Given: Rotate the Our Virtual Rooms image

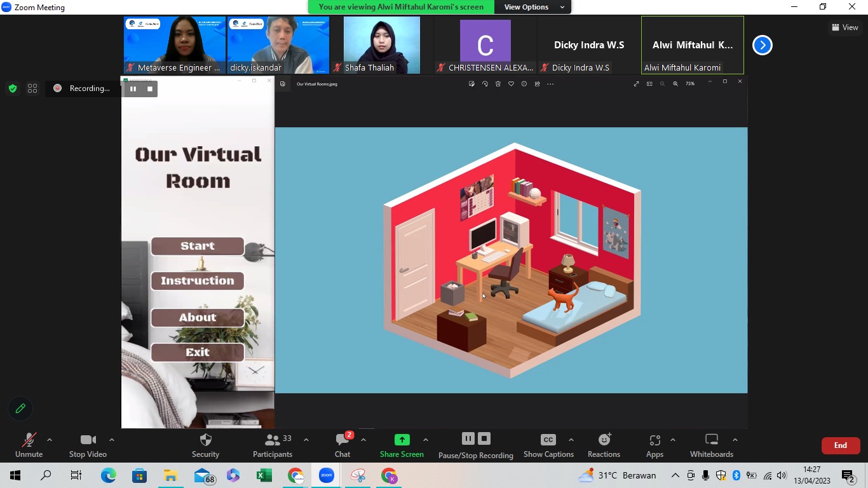Looking at the screenshot, I should click(x=485, y=83).
